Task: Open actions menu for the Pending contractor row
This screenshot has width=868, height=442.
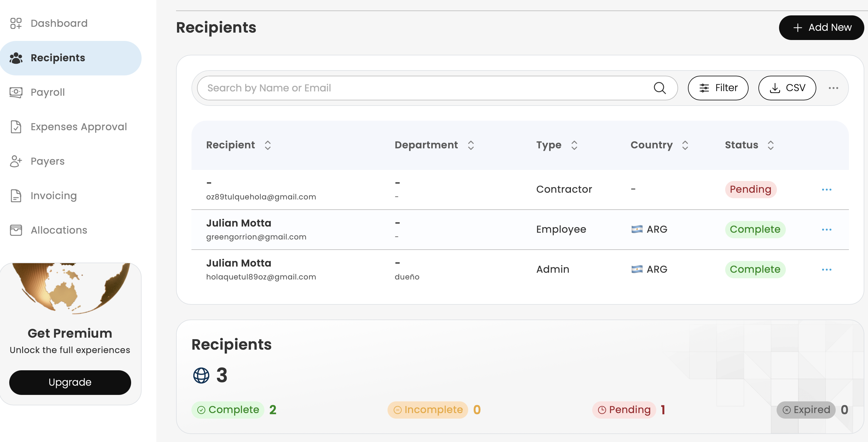Action: coord(826,190)
